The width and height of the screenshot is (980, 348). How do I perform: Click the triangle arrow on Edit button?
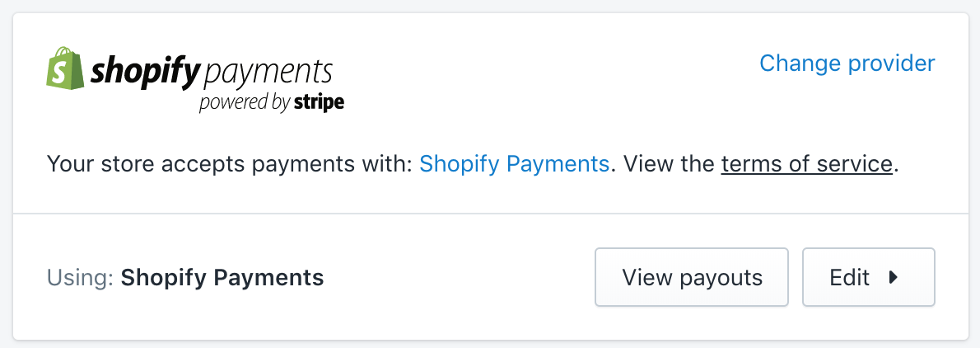[x=893, y=277]
